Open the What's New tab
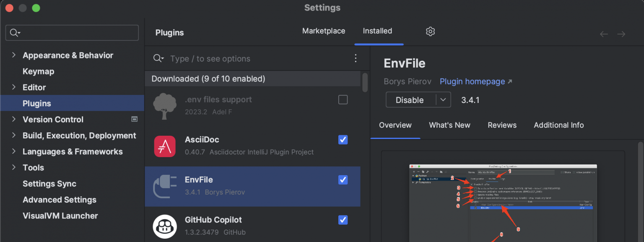The image size is (644, 242). point(449,125)
